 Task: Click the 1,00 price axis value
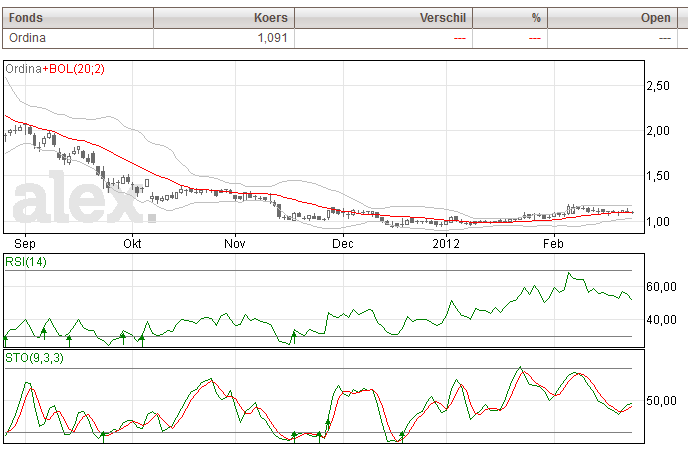[x=658, y=222]
